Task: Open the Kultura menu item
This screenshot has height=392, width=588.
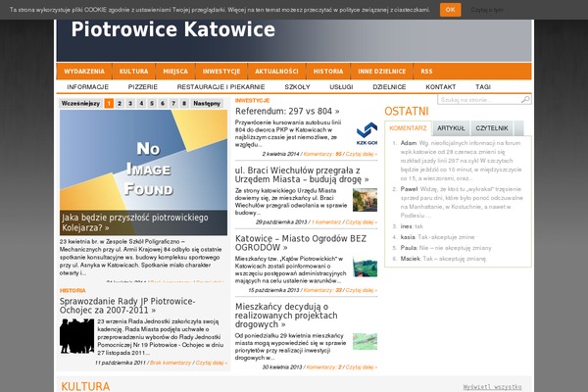Action: point(134,72)
